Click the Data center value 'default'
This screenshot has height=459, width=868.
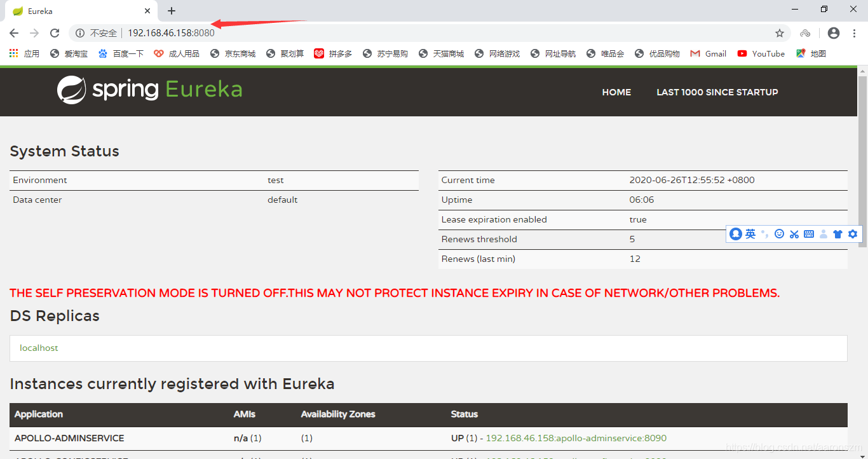[x=283, y=200]
